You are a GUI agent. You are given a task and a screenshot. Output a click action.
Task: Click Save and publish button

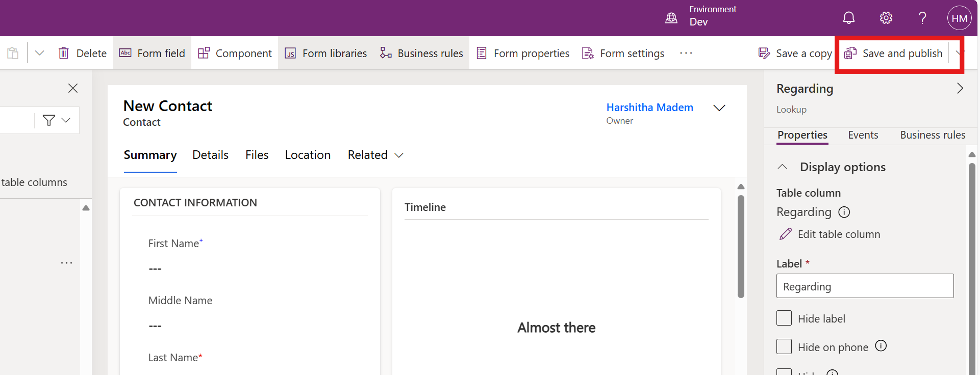[893, 53]
